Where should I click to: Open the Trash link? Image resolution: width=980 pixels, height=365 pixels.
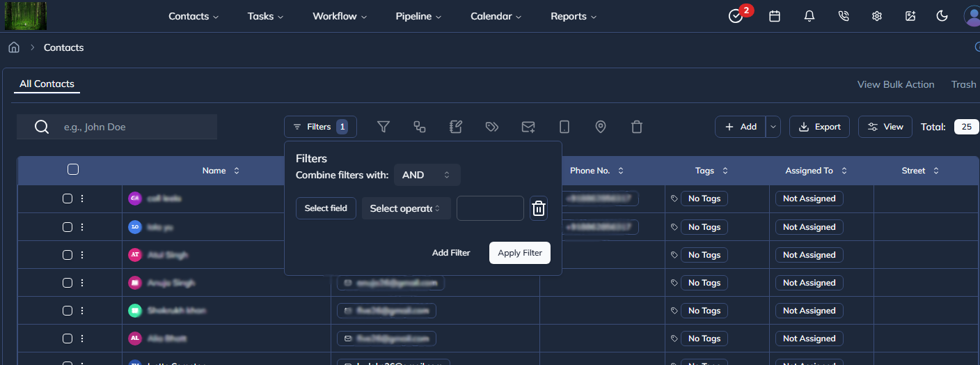pos(964,84)
